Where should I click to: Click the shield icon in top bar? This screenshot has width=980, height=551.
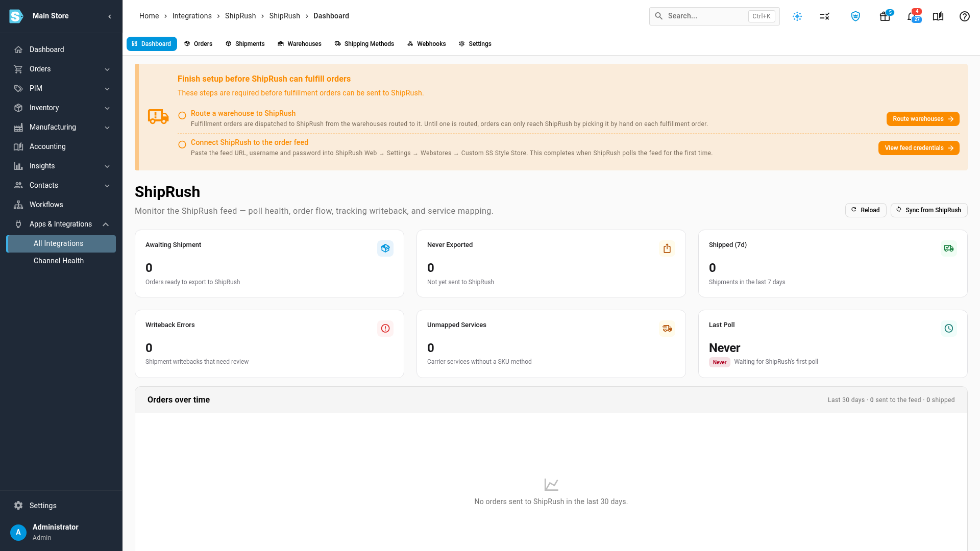(855, 16)
